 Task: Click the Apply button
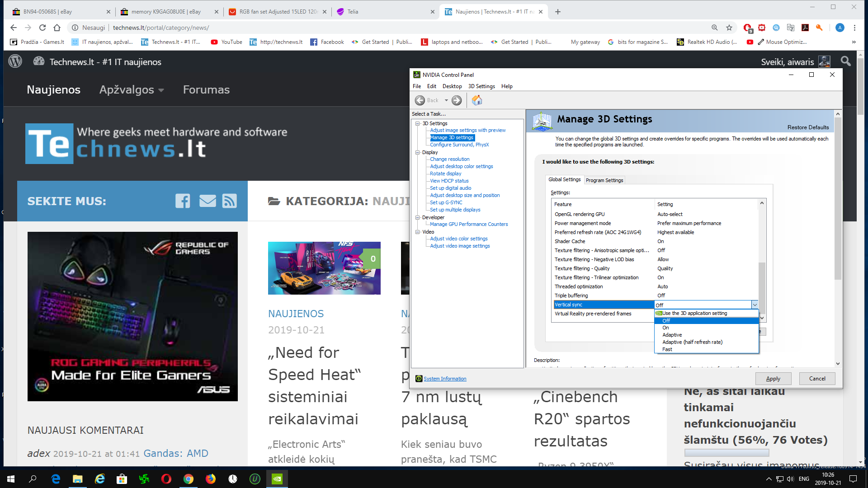[773, 379]
